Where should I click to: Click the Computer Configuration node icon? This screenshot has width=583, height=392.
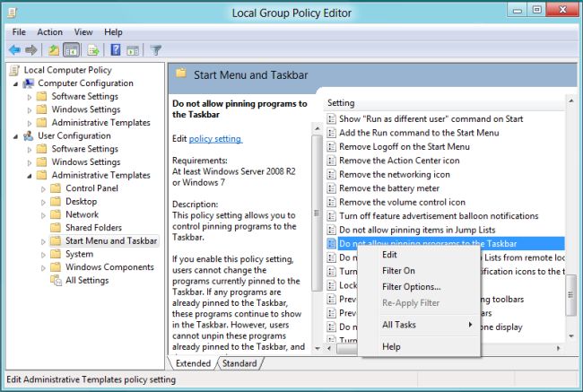click(29, 83)
